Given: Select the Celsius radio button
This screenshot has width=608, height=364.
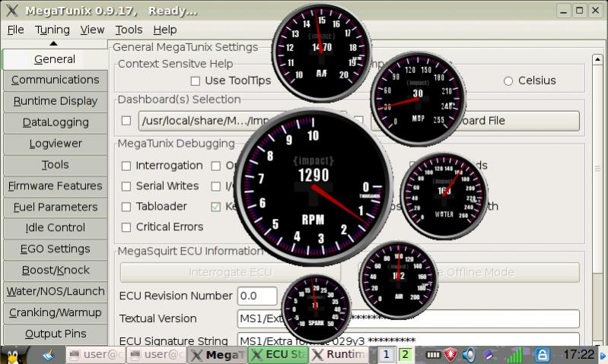Looking at the screenshot, I should click(508, 81).
